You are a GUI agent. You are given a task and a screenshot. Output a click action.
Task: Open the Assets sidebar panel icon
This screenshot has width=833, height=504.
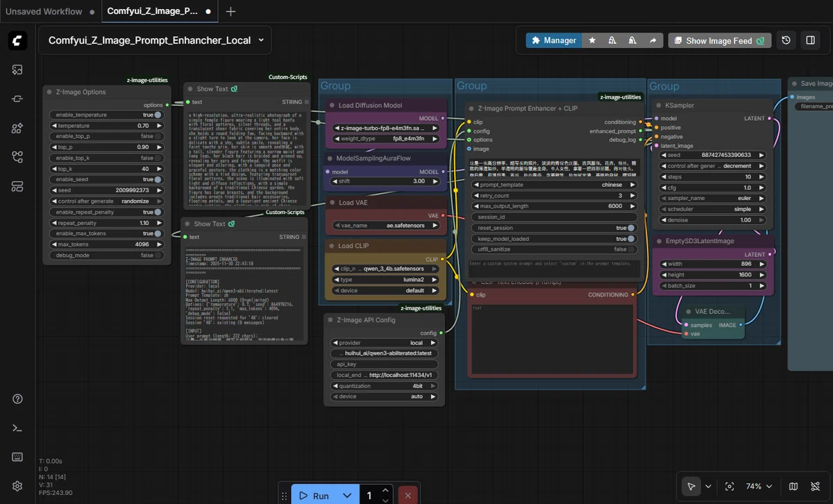coord(17,69)
